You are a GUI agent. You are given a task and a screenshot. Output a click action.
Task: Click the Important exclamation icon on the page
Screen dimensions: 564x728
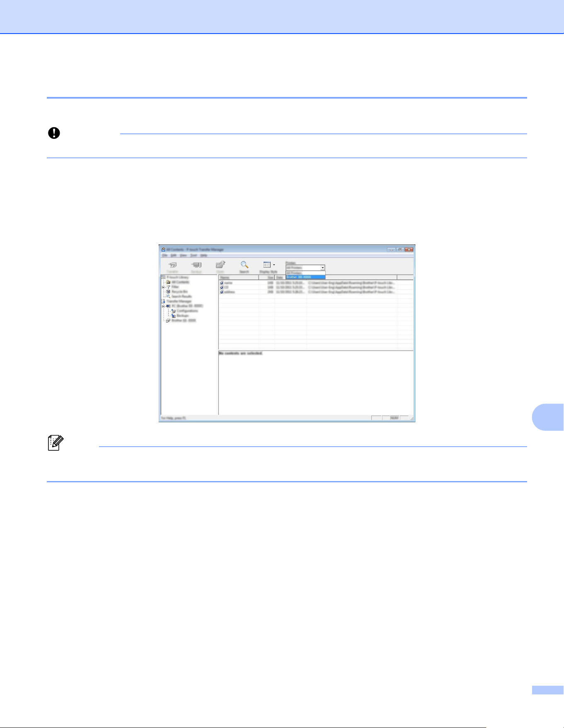[x=54, y=133]
